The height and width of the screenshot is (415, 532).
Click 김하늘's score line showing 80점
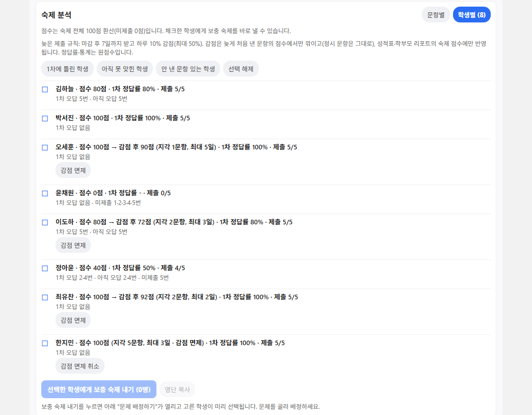pos(120,89)
